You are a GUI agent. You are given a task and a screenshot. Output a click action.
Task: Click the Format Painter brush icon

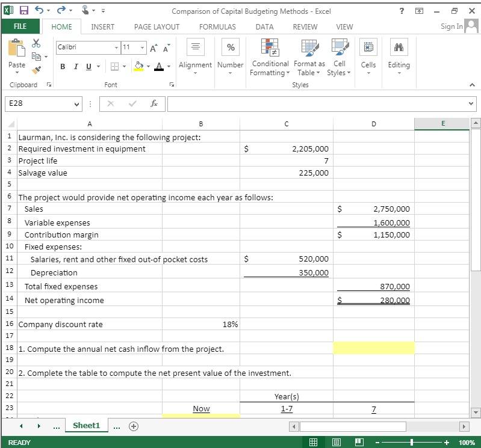tap(36, 70)
